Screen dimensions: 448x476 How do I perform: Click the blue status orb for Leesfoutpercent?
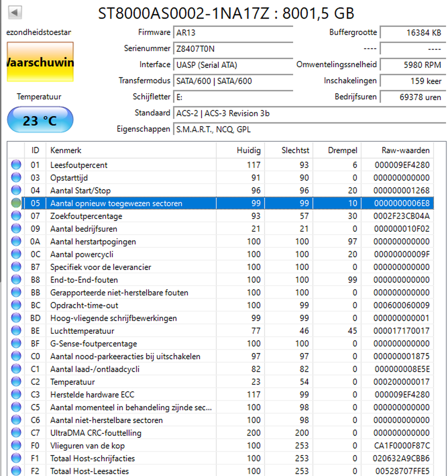click(x=16, y=165)
